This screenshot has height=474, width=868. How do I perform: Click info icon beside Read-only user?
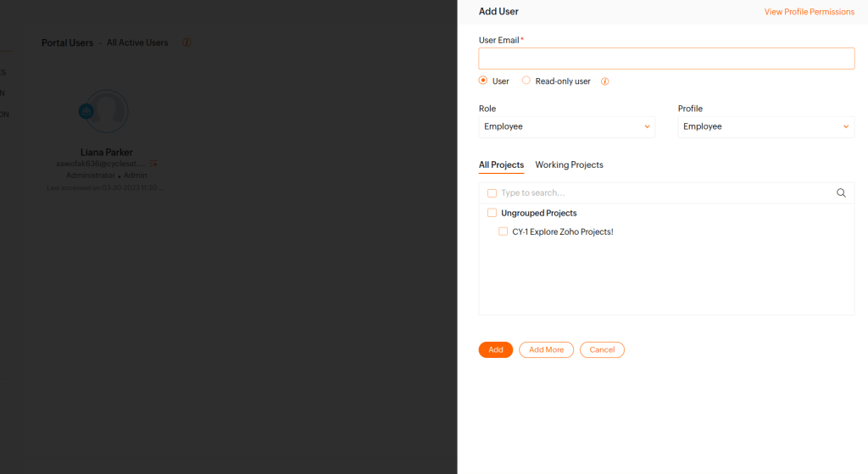(x=605, y=81)
